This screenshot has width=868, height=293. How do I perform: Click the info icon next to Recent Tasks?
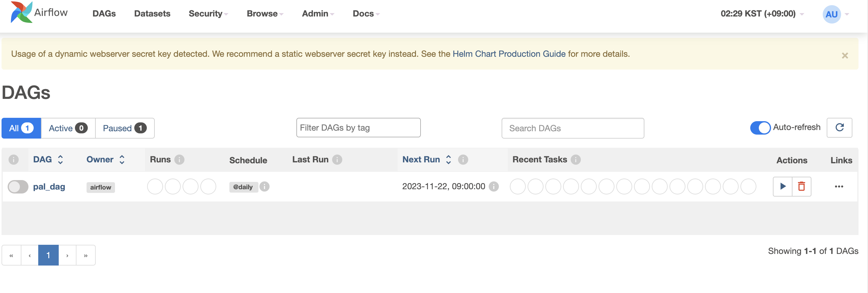pos(576,159)
